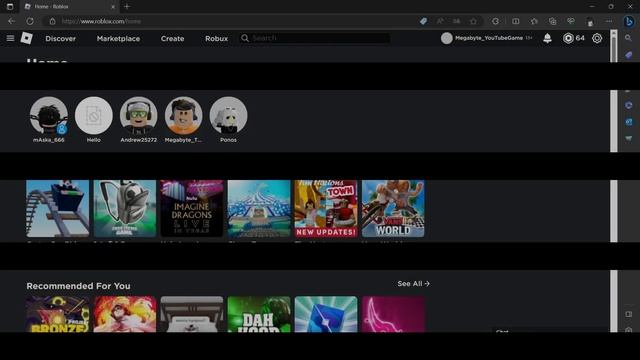640x360 pixels.
Task: Open friend Hello avatar
Action: 93,116
